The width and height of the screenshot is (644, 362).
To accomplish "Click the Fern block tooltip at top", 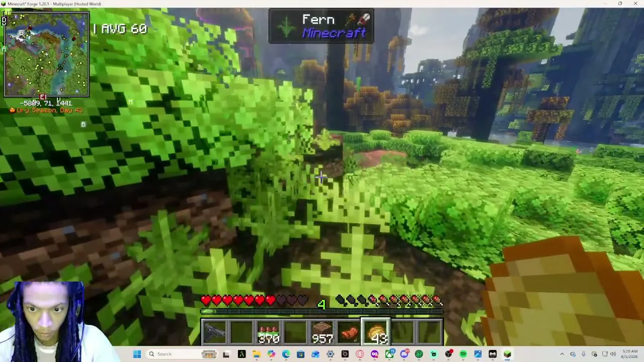I will tap(321, 26).
